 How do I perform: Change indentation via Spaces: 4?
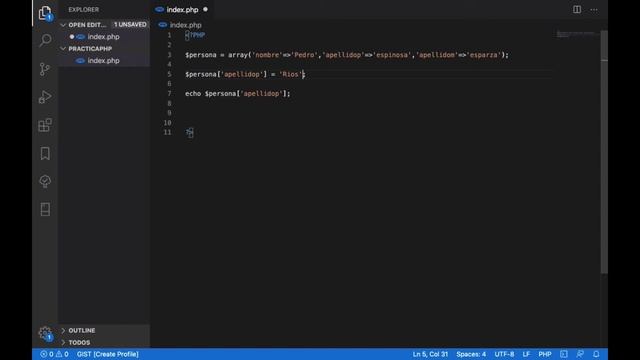point(471,354)
